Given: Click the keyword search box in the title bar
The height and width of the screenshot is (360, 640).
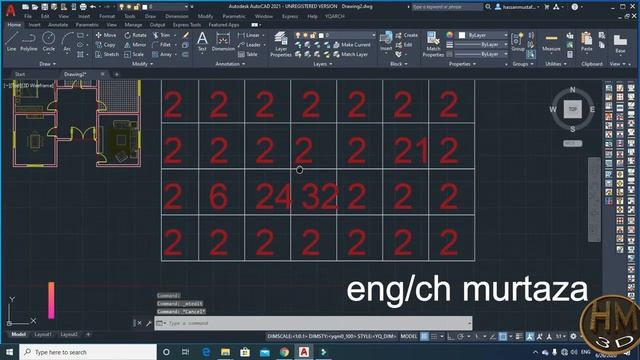Looking at the screenshot, I should coord(447,7).
